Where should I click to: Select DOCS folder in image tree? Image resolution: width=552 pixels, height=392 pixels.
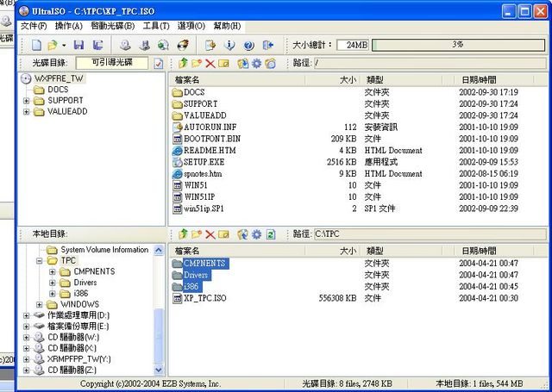pos(58,90)
